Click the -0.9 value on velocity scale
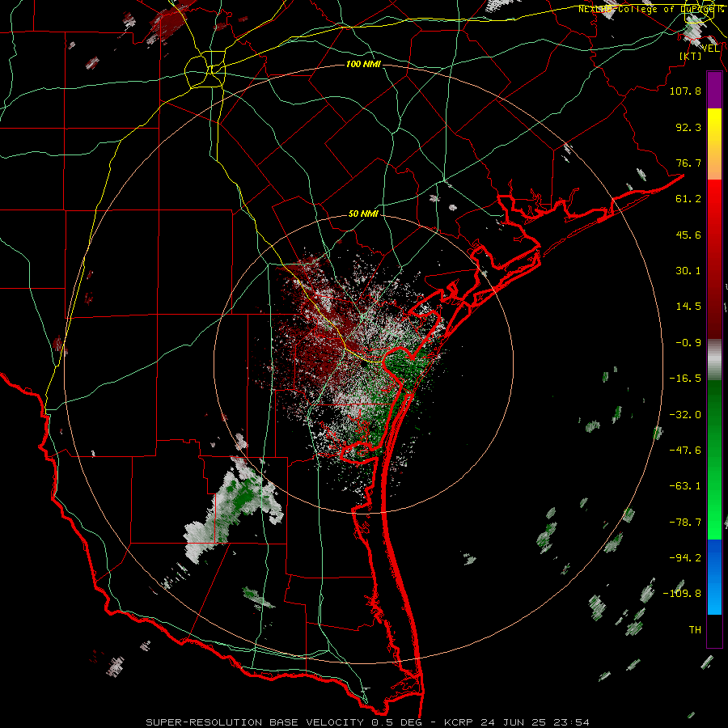The width and height of the screenshot is (728, 728). click(x=688, y=343)
